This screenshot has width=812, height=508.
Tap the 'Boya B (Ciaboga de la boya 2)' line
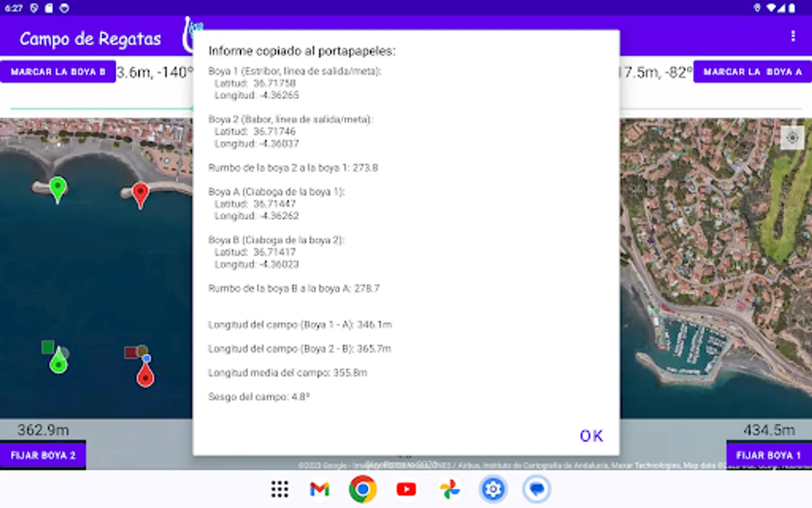click(x=276, y=240)
